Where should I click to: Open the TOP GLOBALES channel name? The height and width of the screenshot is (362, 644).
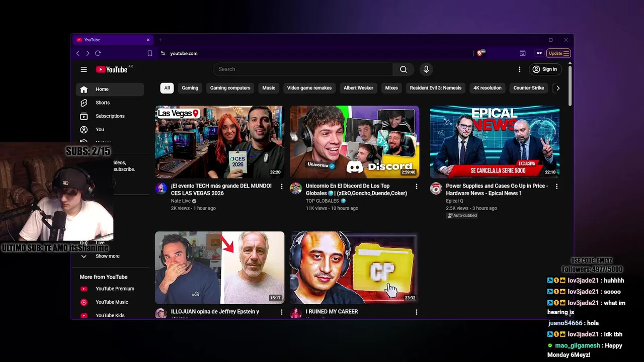[323, 201]
